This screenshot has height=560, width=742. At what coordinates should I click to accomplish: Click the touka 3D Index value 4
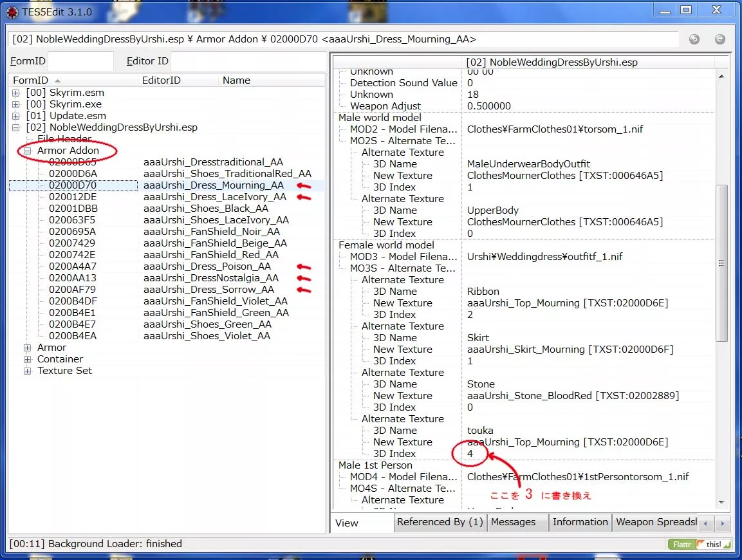click(x=470, y=454)
